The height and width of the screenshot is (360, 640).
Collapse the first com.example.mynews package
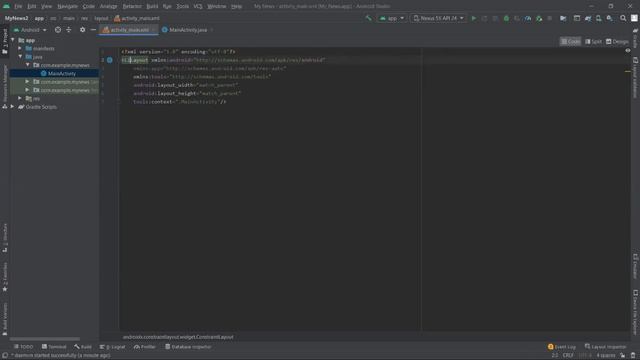pyautogui.click(x=28, y=65)
